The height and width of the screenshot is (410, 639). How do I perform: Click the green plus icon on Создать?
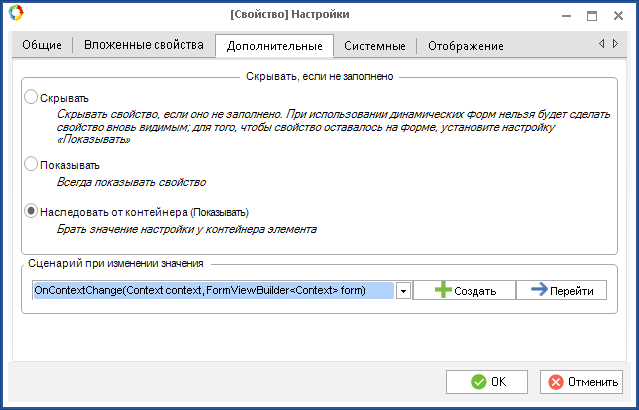click(443, 290)
